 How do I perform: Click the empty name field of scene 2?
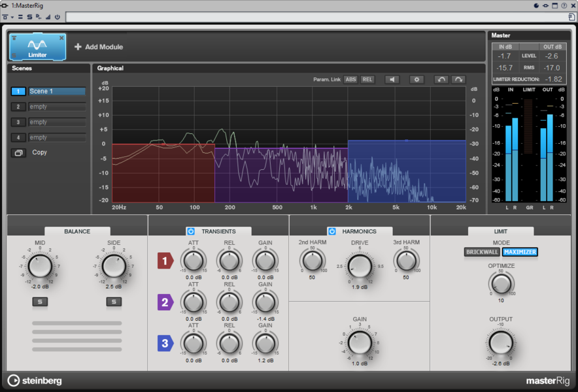[x=57, y=107]
